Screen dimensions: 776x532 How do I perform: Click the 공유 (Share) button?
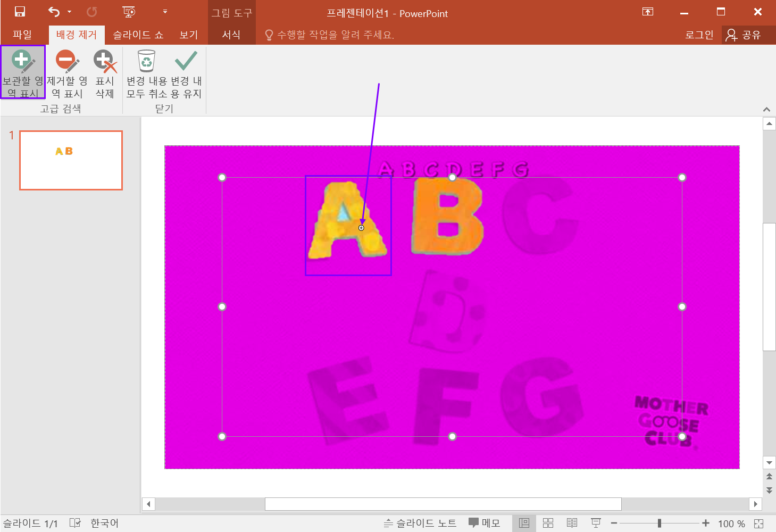pyautogui.click(x=744, y=35)
